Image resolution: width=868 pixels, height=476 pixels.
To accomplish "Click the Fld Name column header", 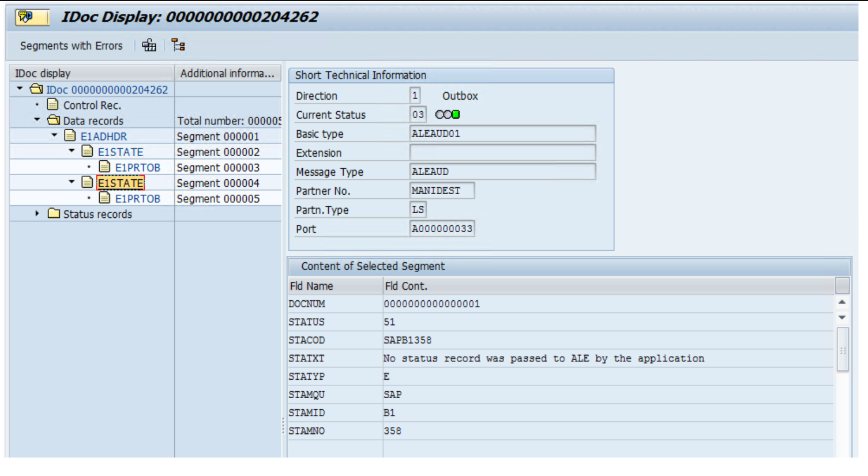I will click(x=336, y=286).
